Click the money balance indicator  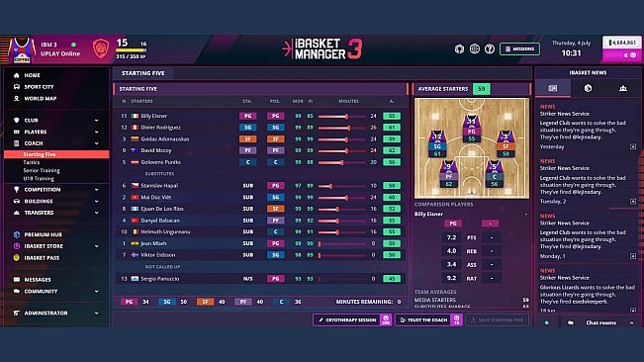[x=622, y=43]
